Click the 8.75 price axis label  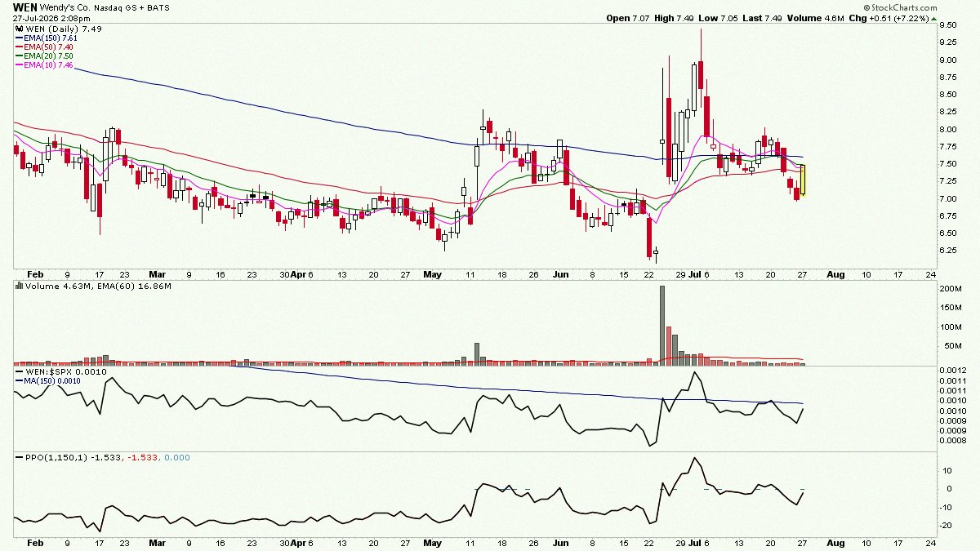pos(948,78)
